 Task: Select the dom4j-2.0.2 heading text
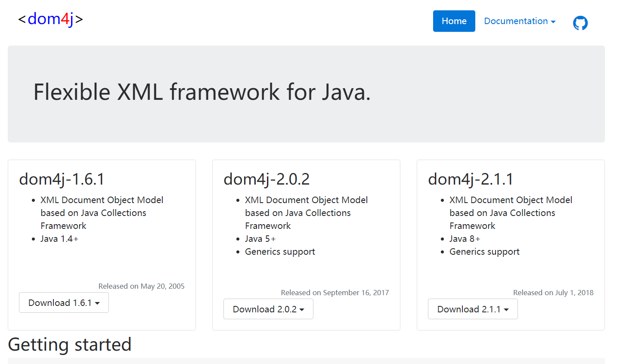266,179
